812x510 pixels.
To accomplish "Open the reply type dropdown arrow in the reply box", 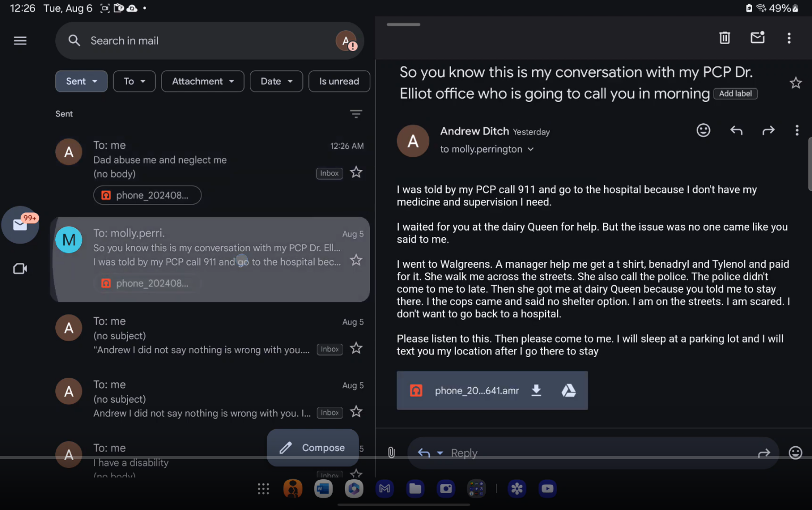I will coord(440,453).
